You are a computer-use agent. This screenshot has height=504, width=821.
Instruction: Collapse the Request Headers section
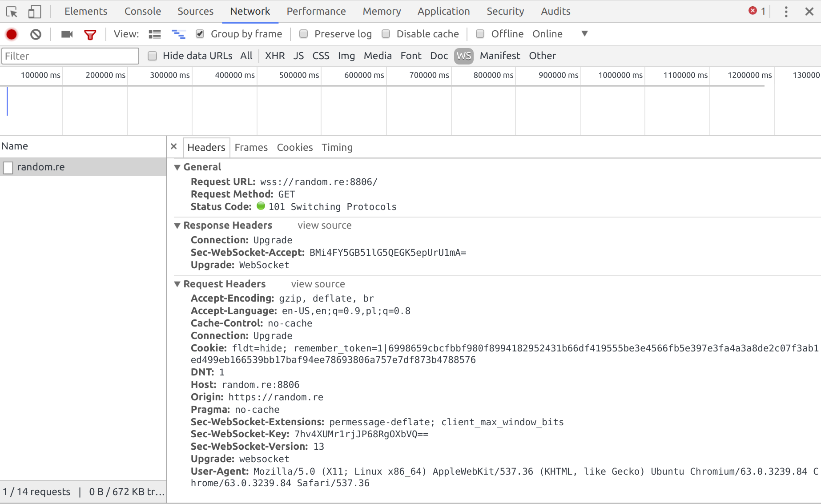click(177, 284)
